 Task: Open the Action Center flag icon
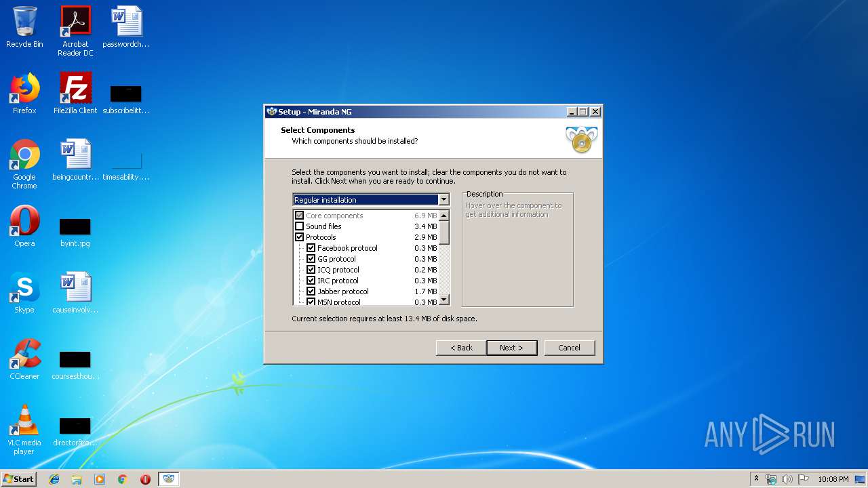803,479
